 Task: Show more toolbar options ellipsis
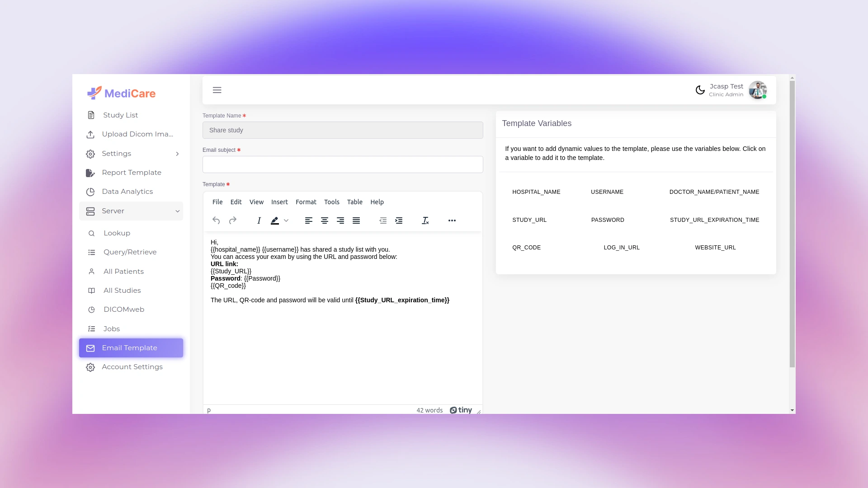[x=452, y=221]
